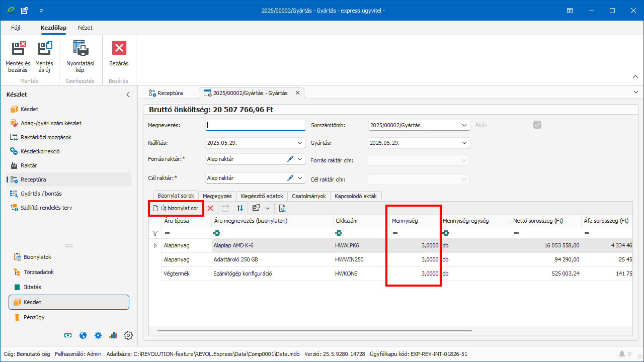Viewport: 644px width, 362px height.
Task: Click the green money icon in sidebar
Action: pyautogui.click(x=68, y=335)
